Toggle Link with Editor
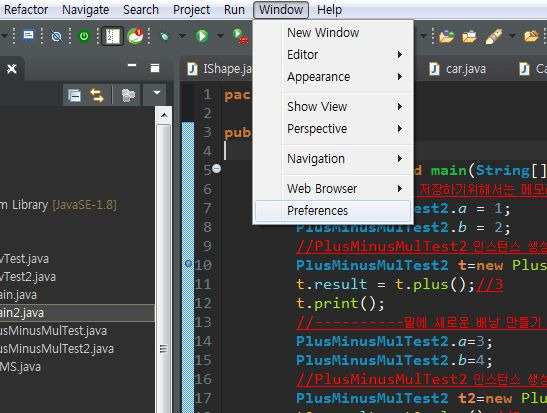Viewport: 547px width, 413px height. (x=97, y=95)
